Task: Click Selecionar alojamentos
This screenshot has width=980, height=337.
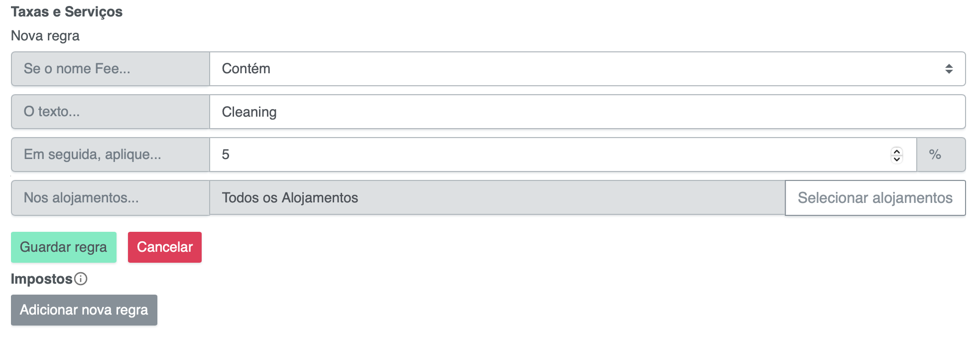Action: pyautogui.click(x=875, y=197)
